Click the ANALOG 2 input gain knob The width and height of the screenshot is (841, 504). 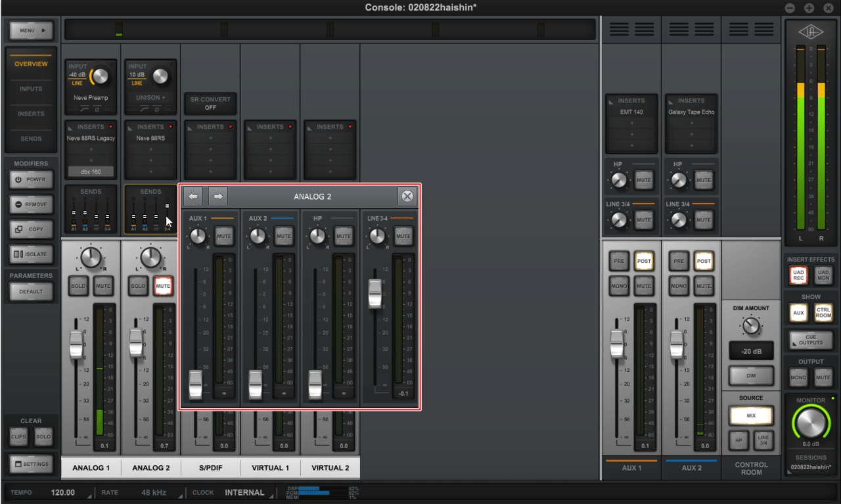pos(160,76)
